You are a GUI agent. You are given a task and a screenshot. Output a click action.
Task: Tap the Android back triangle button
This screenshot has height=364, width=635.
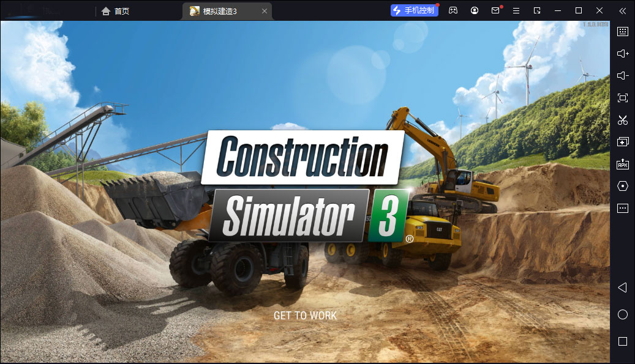tap(622, 288)
